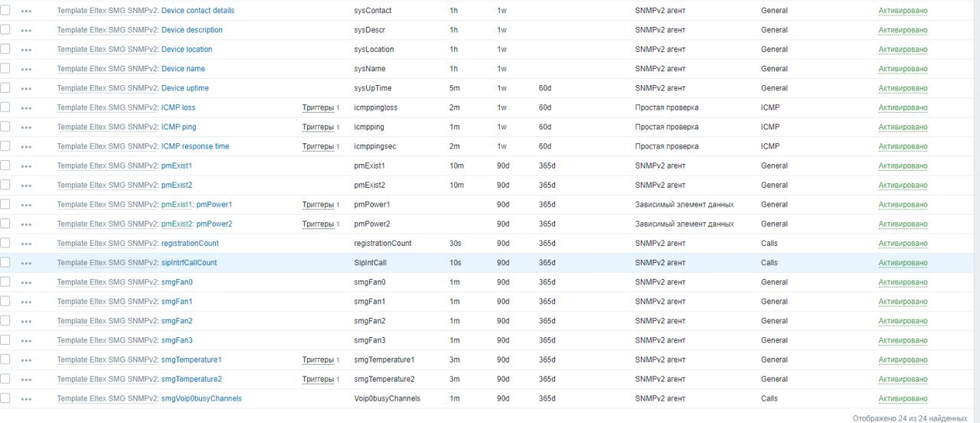Open the three-dot menu for pmExist2 item
The image size is (980, 423).
pos(26,185)
